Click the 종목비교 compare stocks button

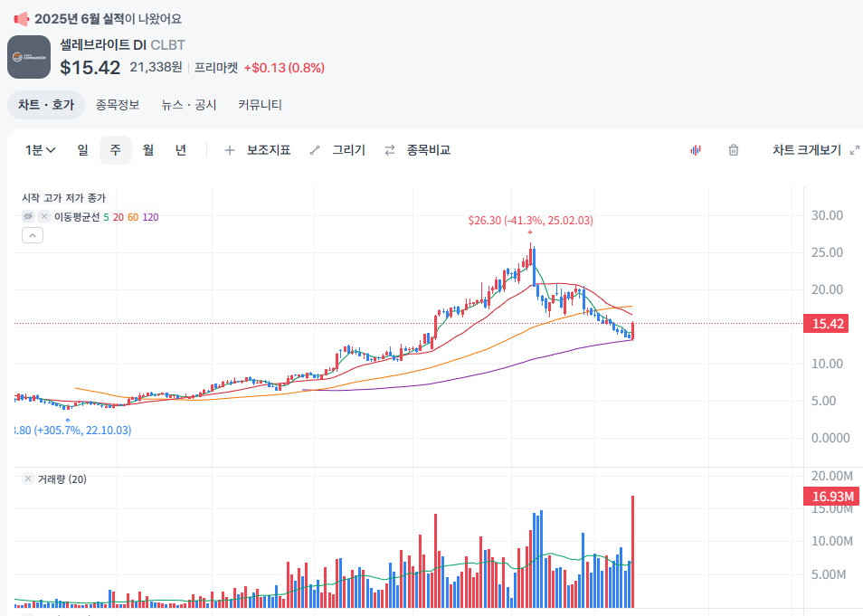coord(418,150)
